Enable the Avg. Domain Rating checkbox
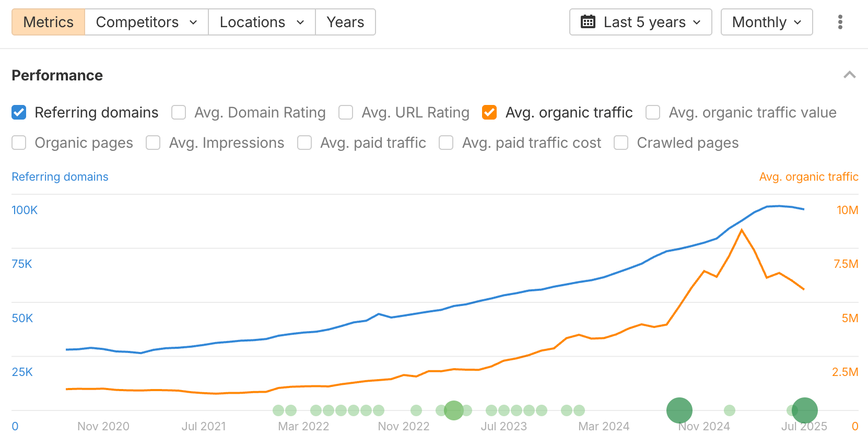This screenshot has height=447, width=868. [x=179, y=112]
